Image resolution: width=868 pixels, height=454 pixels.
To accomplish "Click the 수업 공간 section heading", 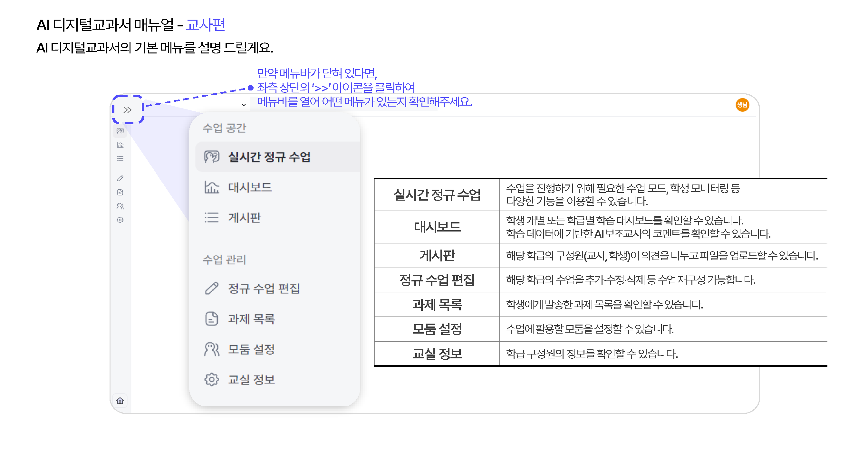I will coord(225,128).
